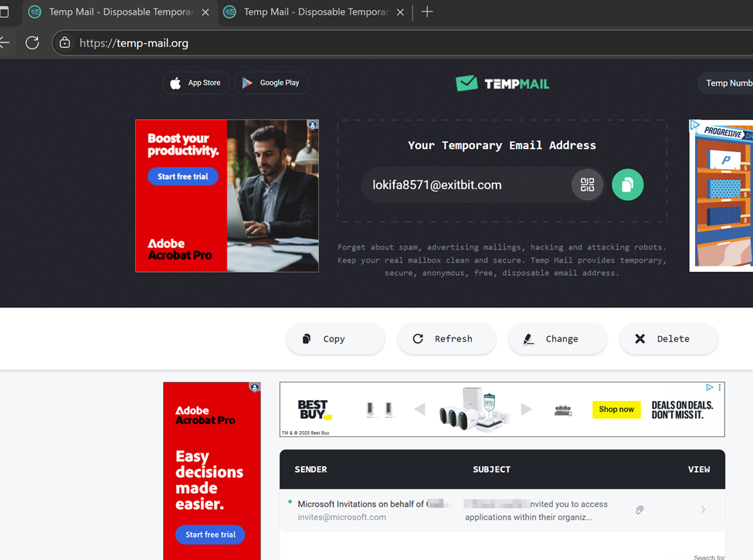753x560 pixels.
Task: Click the Progressive ad banner
Action: point(721,195)
